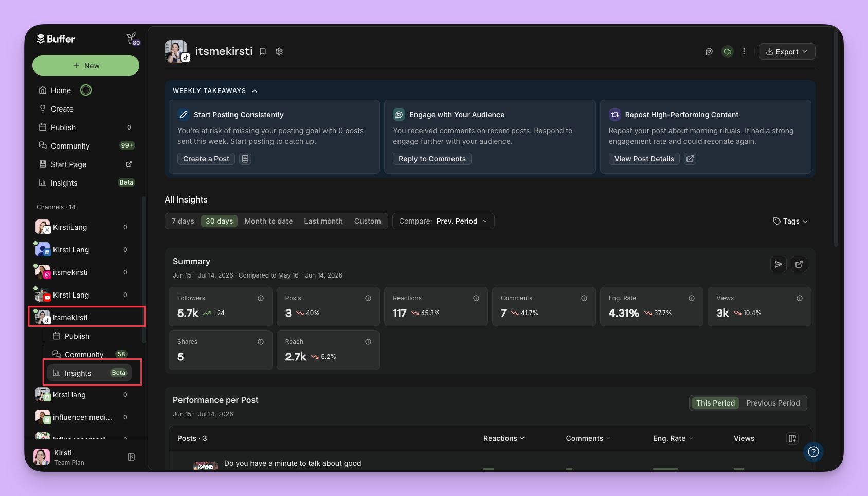This screenshot has height=496, width=868.
Task: Open Insights Beta under itsmekirsti channel
Action: 90,373
